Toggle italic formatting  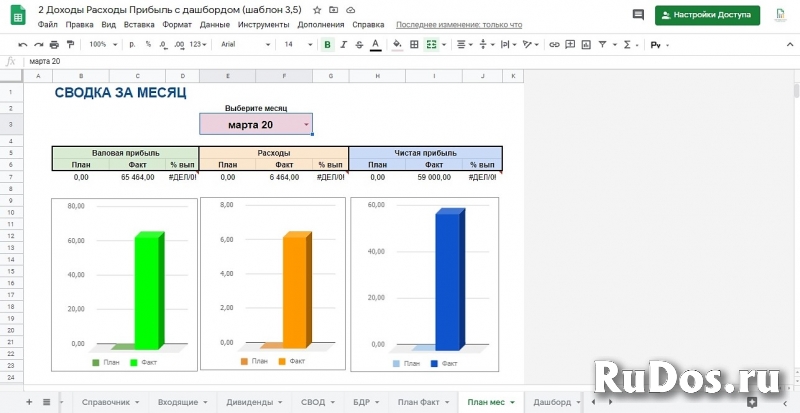coord(343,45)
